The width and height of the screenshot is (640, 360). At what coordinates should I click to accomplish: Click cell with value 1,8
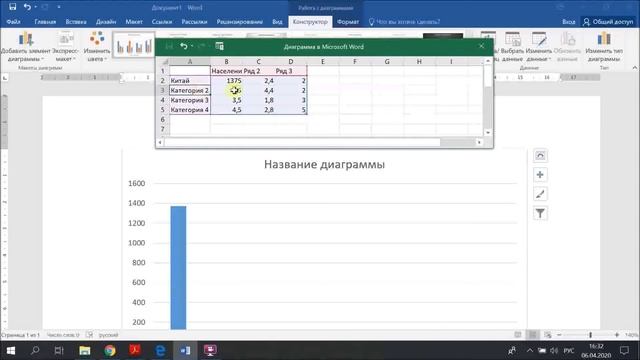coord(258,100)
